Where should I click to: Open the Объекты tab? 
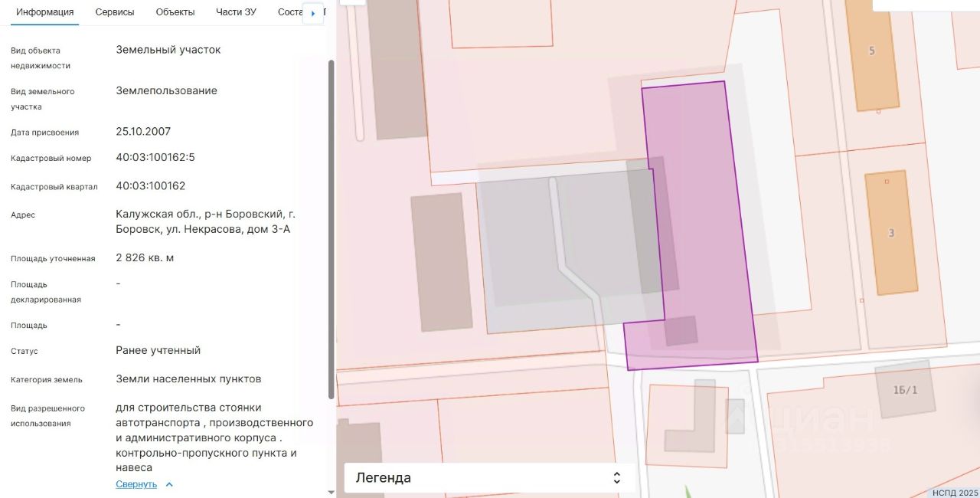(175, 12)
